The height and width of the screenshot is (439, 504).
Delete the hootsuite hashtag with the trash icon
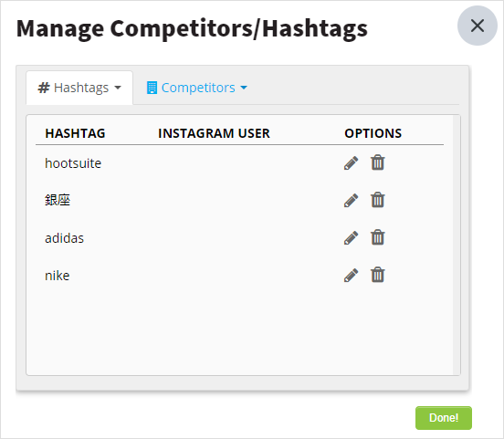378,162
